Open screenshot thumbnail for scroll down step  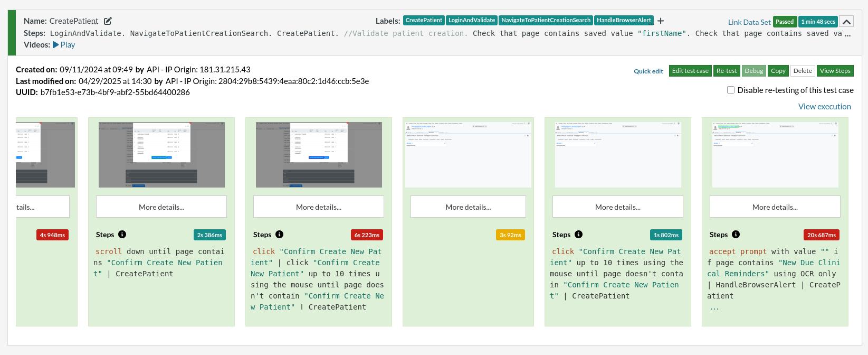click(161, 155)
